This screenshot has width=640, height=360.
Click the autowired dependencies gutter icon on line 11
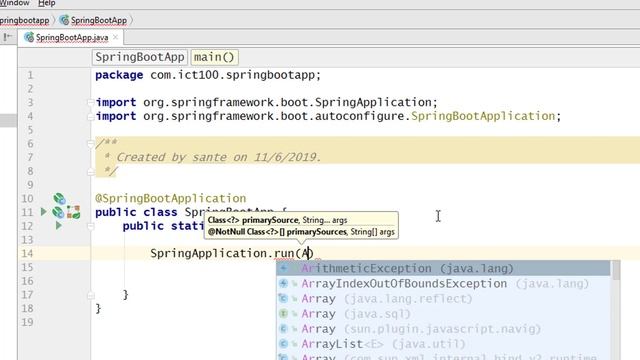(74, 212)
